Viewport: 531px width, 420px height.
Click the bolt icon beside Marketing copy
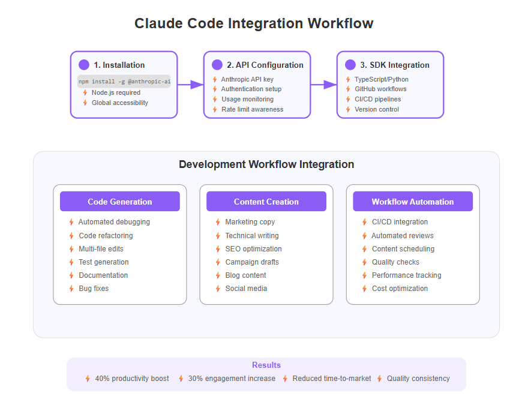[218, 222]
